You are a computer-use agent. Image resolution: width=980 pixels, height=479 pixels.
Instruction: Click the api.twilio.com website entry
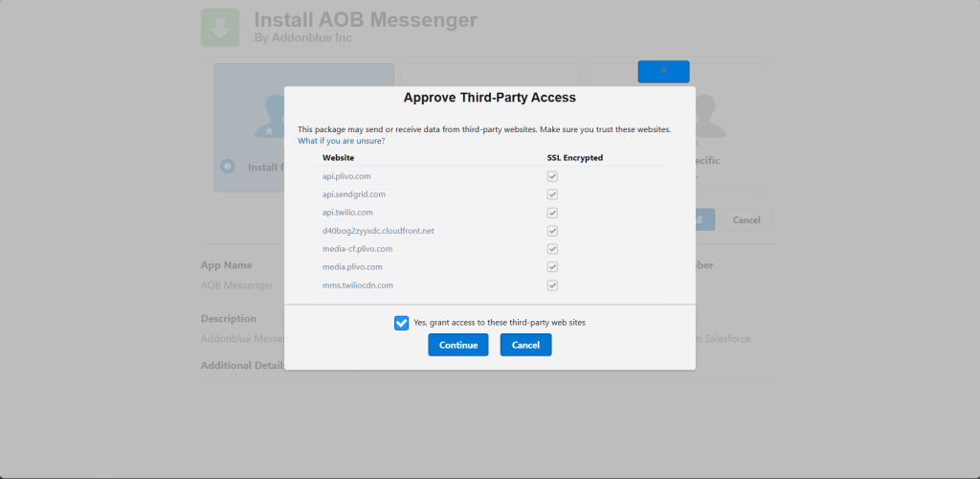(347, 213)
